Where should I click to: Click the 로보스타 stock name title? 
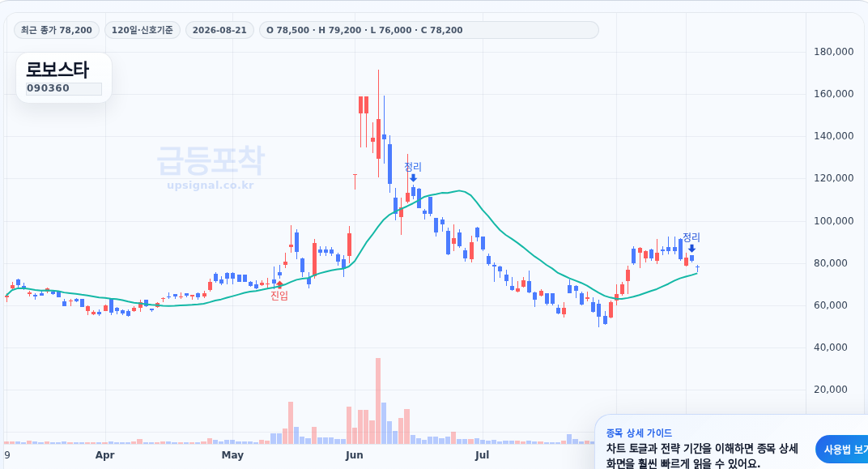57,70
